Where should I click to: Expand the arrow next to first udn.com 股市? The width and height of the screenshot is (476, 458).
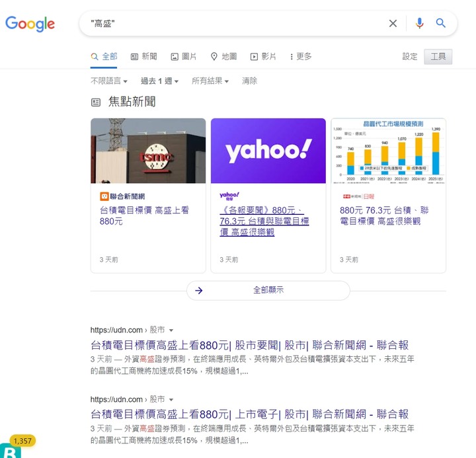point(171,330)
